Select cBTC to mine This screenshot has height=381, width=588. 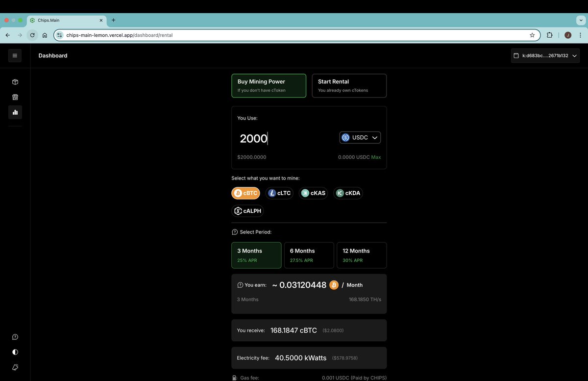(245, 193)
